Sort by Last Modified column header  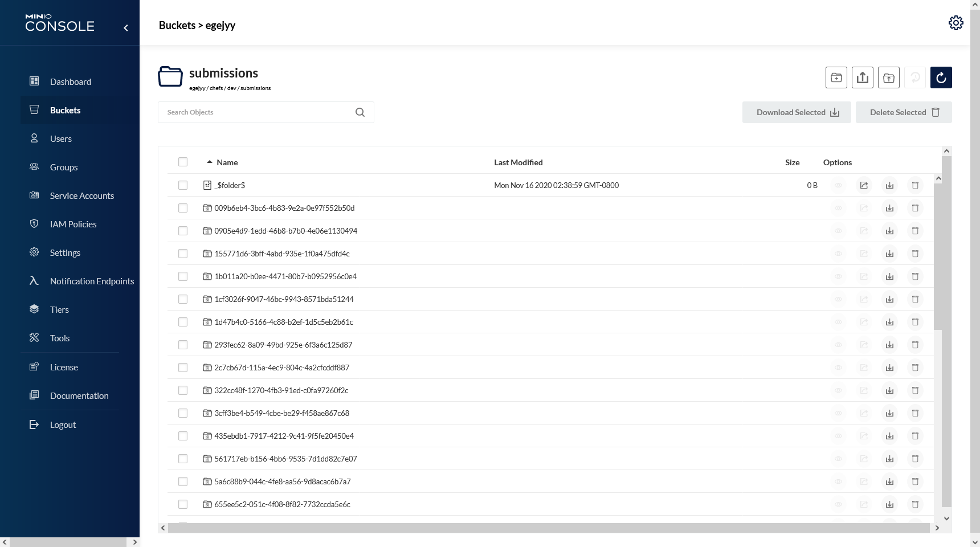pyautogui.click(x=518, y=162)
